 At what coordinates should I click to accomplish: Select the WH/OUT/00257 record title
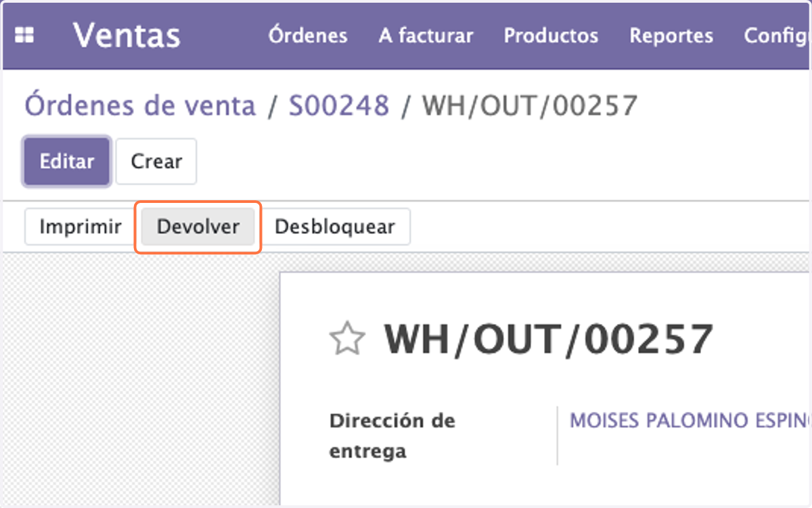click(549, 340)
